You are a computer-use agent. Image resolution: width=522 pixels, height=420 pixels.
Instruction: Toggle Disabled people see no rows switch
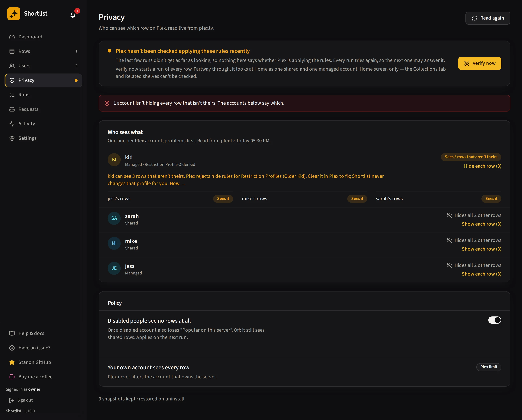[x=495, y=320]
